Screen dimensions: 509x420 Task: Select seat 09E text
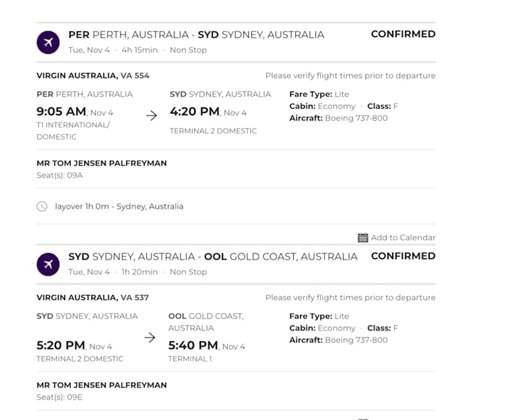click(60, 397)
